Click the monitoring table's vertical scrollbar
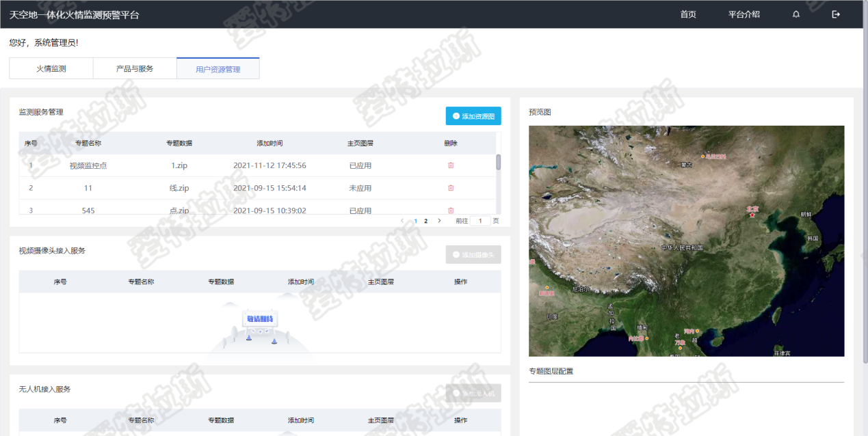The height and width of the screenshot is (436, 868). pyautogui.click(x=498, y=163)
